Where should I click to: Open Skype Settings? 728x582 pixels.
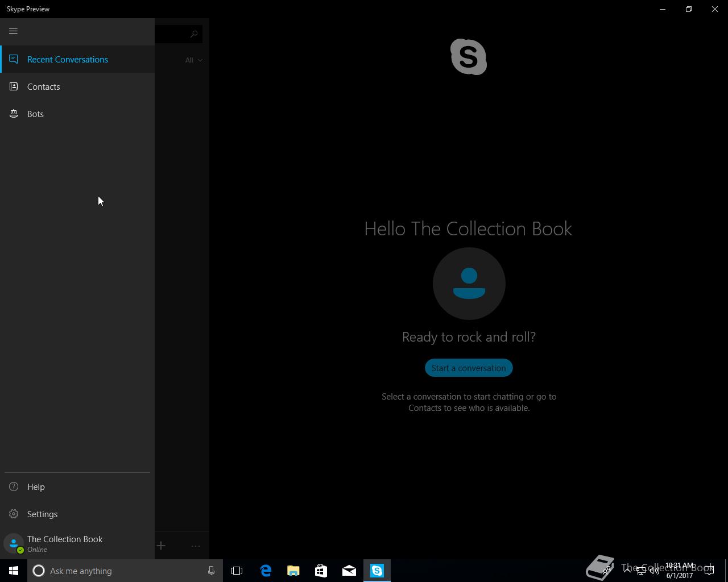77,514
